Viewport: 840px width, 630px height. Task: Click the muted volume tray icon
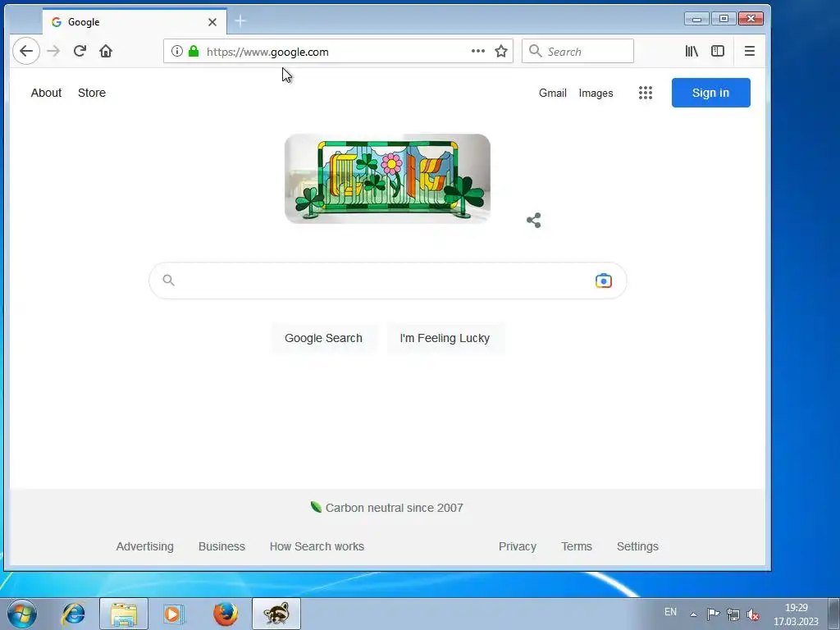pyautogui.click(x=753, y=614)
